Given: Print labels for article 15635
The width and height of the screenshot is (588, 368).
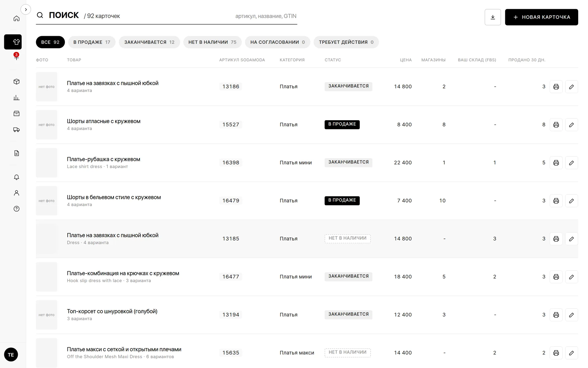Looking at the screenshot, I should click(556, 353).
